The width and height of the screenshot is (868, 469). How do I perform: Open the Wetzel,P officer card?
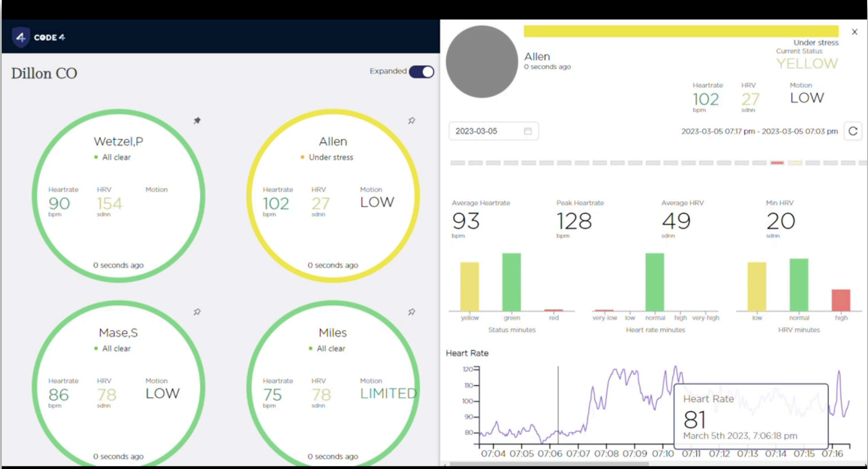click(x=118, y=196)
